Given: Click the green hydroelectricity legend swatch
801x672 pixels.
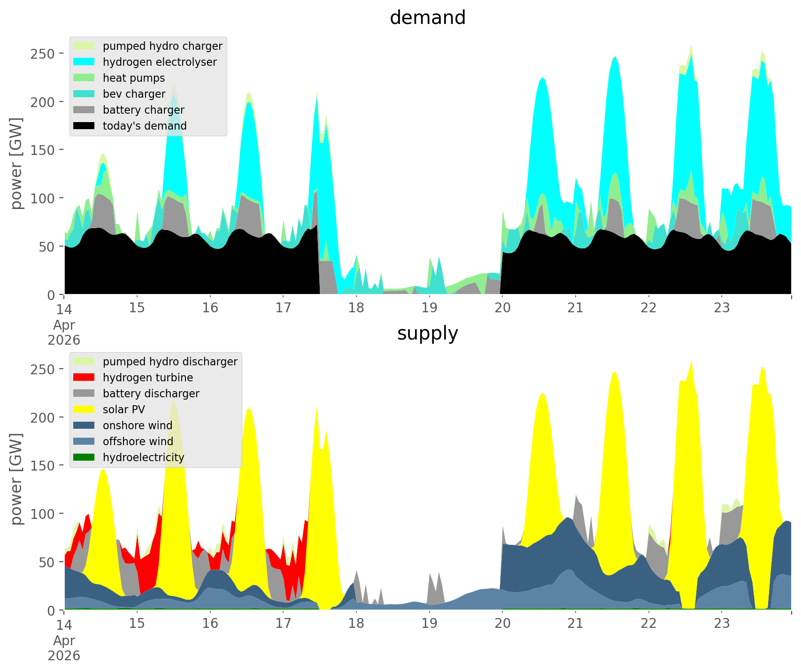Looking at the screenshot, I should (x=85, y=457).
